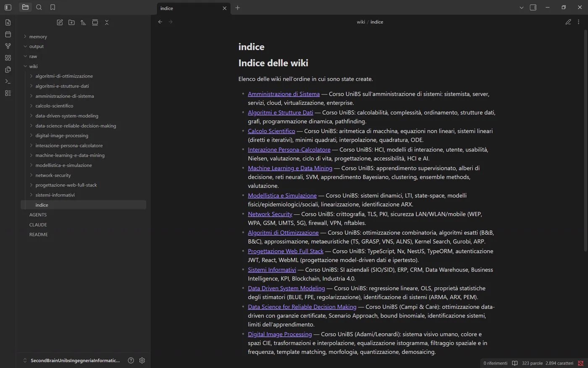Open vault settings gear
This screenshot has height=368, width=588.
pyautogui.click(x=142, y=360)
